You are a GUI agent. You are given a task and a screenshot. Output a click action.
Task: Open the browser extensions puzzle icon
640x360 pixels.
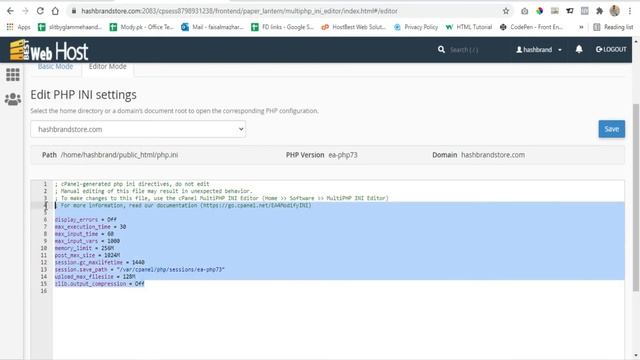pyautogui.click(x=599, y=11)
